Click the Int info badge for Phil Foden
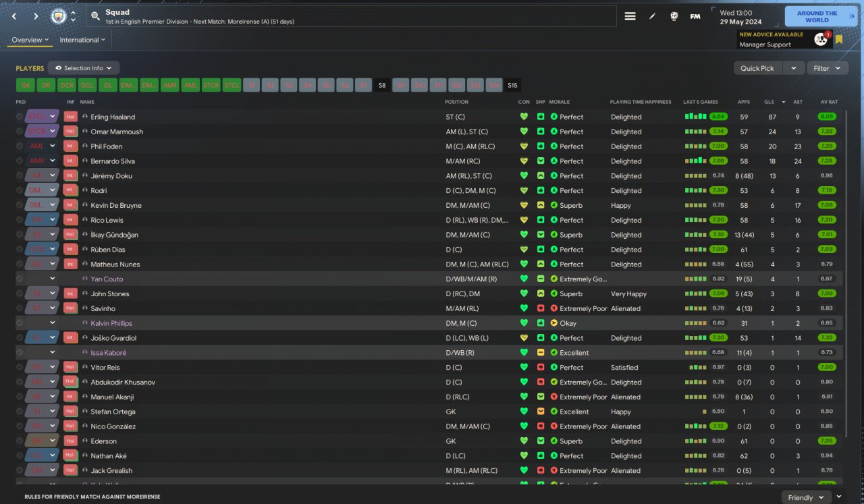This screenshot has width=864, height=504. (70, 146)
